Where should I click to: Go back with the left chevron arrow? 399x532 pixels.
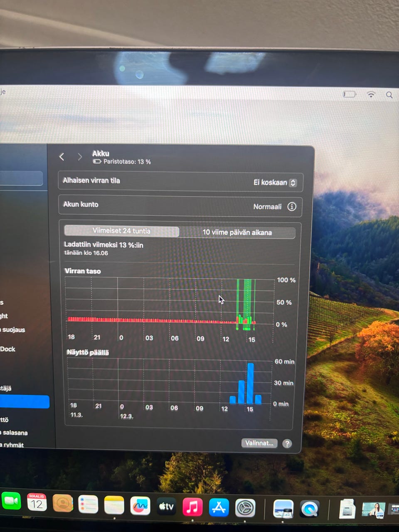[62, 157]
